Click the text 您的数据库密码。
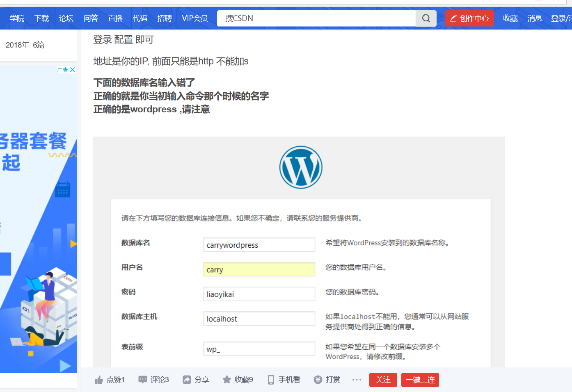572x392 pixels. 353,292
